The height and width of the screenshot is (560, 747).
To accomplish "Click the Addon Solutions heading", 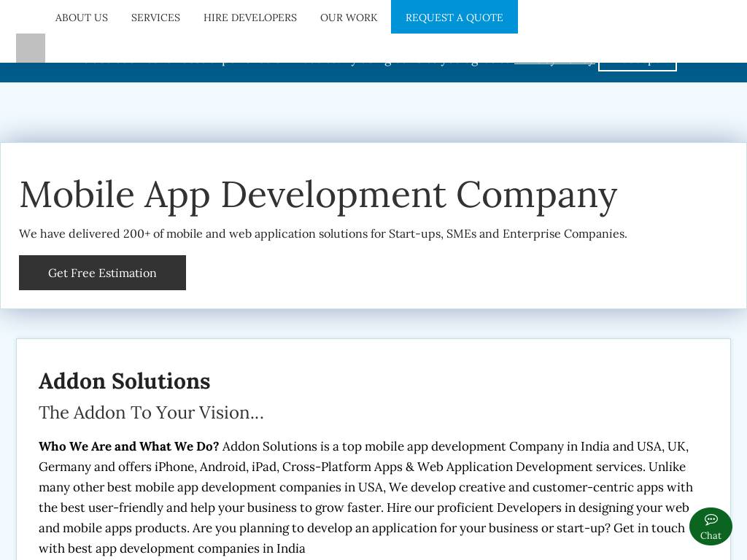I will (125, 381).
